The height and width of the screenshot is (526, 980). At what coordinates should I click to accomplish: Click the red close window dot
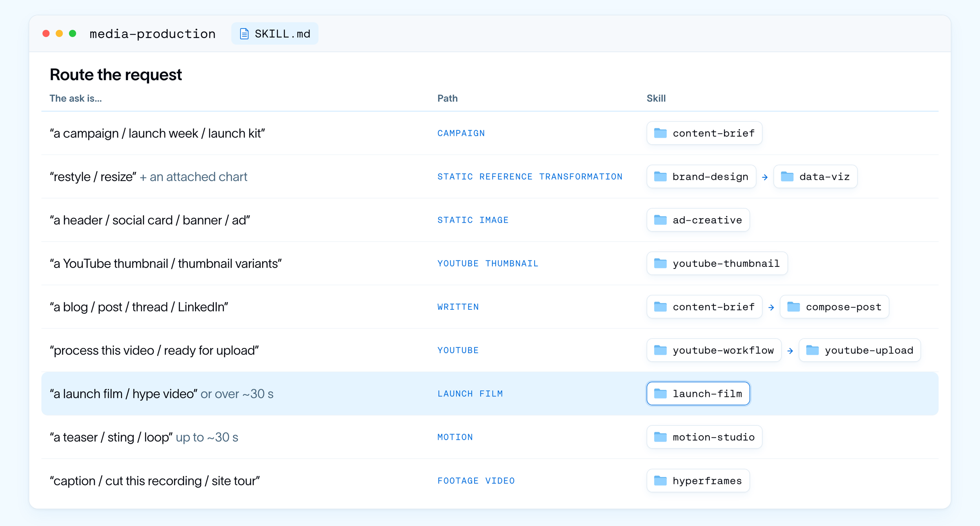(x=46, y=34)
